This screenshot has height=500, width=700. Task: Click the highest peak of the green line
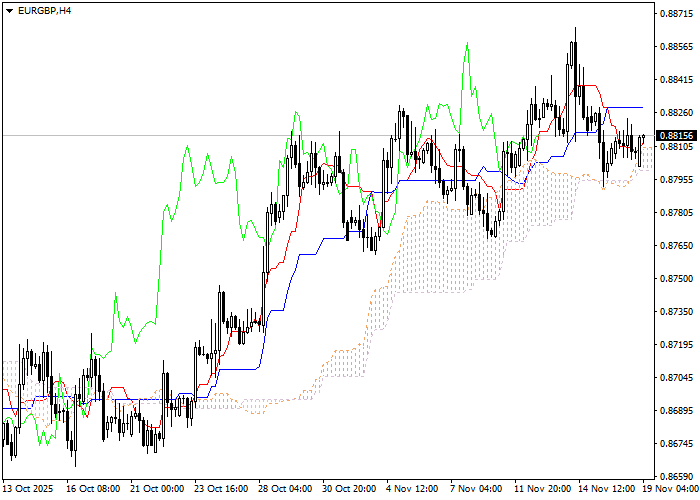click(466, 44)
